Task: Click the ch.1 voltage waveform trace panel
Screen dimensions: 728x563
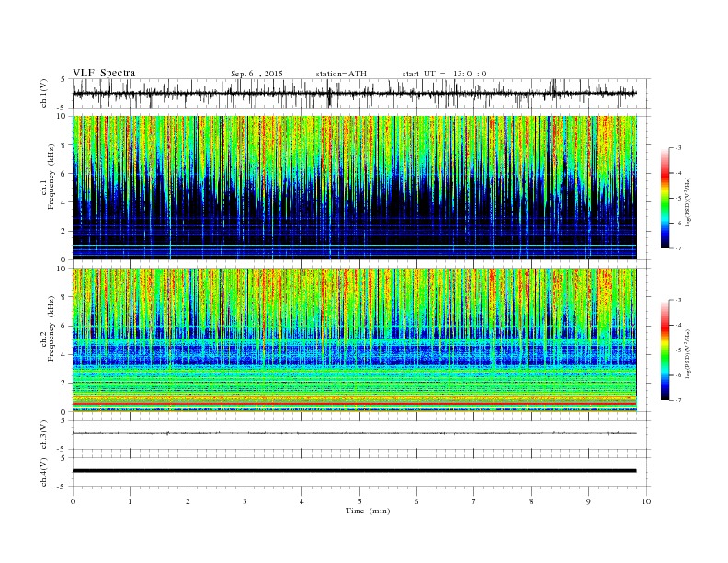Action: pyautogui.click(x=360, y=93)
